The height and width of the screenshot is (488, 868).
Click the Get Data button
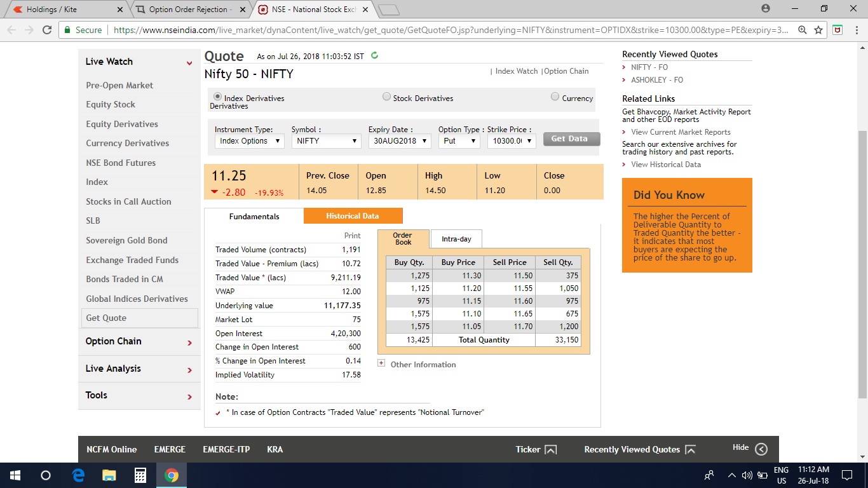(571, 139)
